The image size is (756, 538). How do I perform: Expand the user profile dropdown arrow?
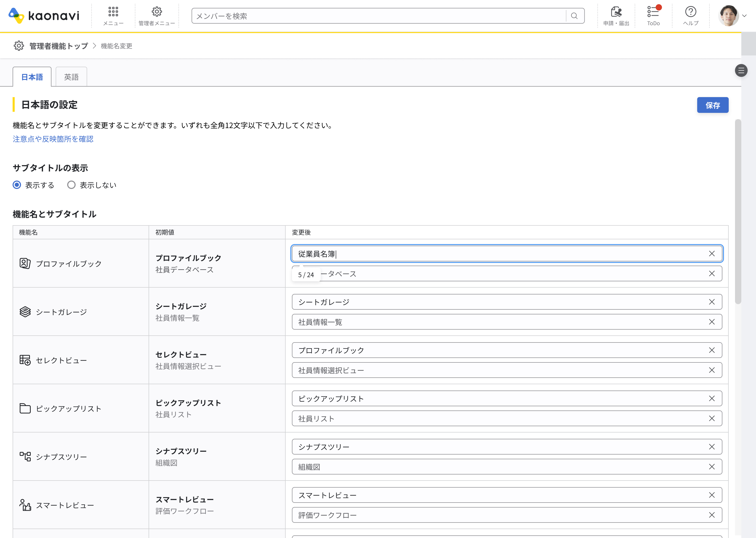coord(744,16)
